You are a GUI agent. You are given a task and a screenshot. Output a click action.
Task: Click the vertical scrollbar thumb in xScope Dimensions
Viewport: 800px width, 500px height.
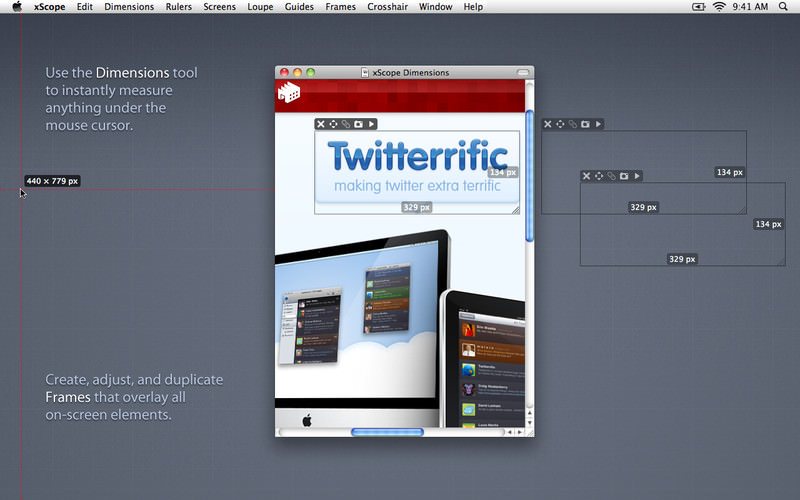pyautogui.click(x=529, y=176)
